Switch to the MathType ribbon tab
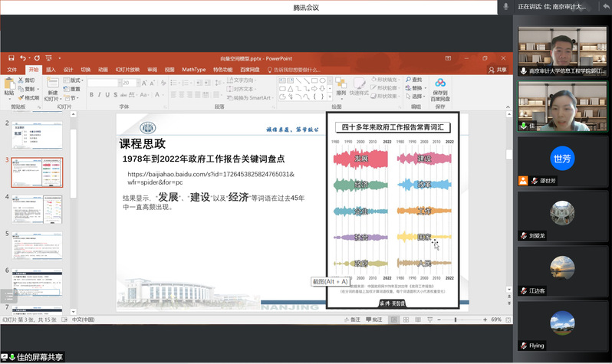The height and width of the screenshot is (364, 612). point(193,69)
